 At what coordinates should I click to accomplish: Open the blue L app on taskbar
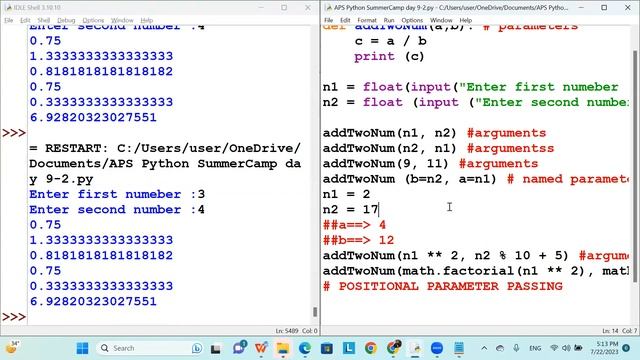tap(349, 348)
